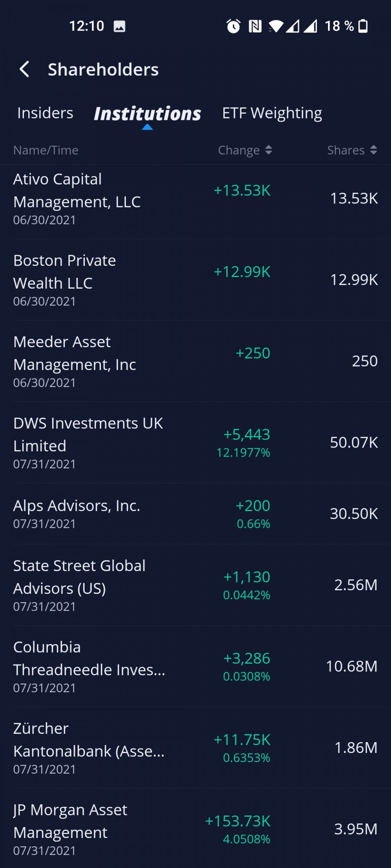
Task: Tap the battery icon in status bar
Action: click(363, 26)
